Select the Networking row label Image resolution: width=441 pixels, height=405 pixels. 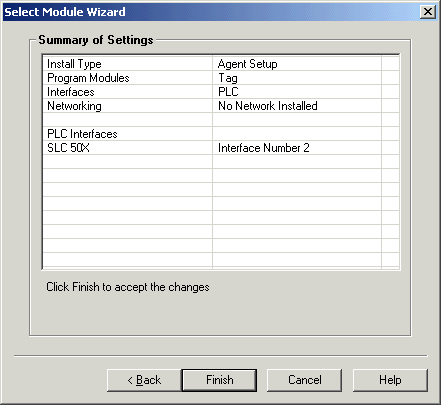pyautogui.click(x=74, y=106)
